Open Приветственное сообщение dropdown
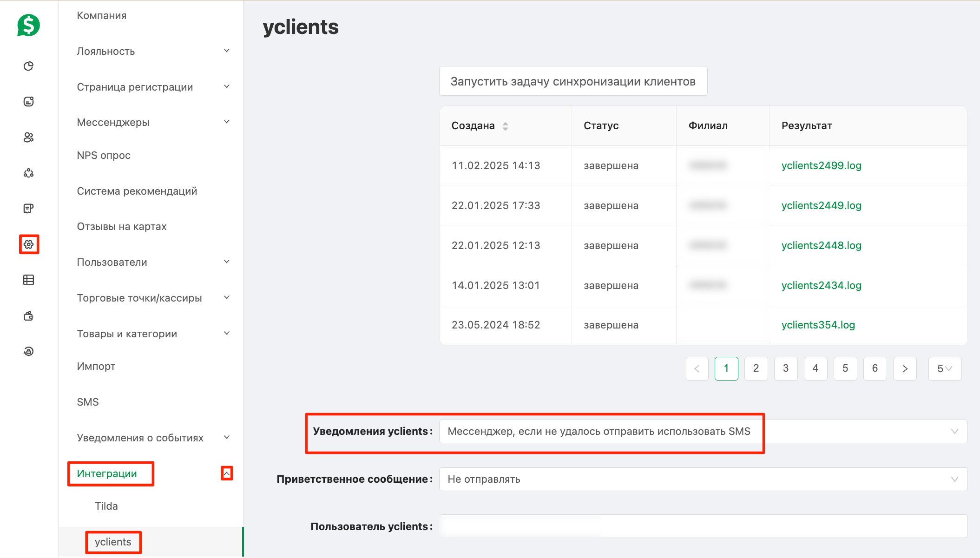The image size is (980, 558). 703,479
